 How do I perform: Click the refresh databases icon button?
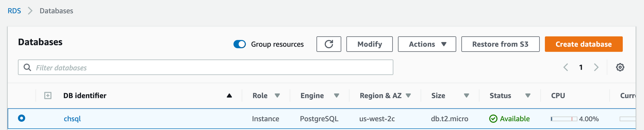(x=328, y=44)
